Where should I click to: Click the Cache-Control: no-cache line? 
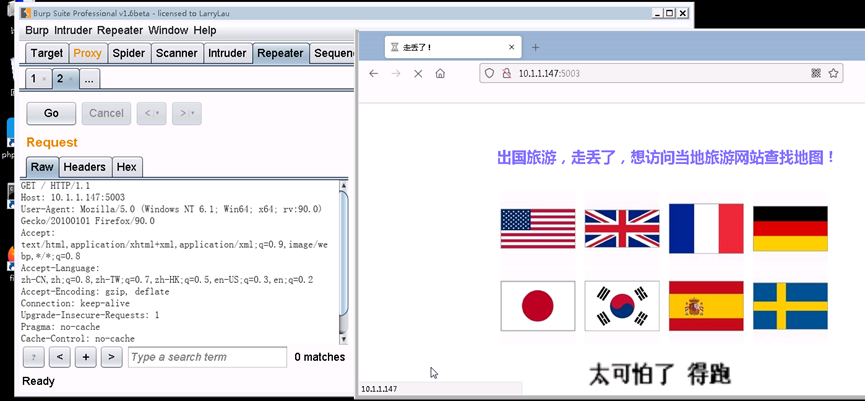77,339
